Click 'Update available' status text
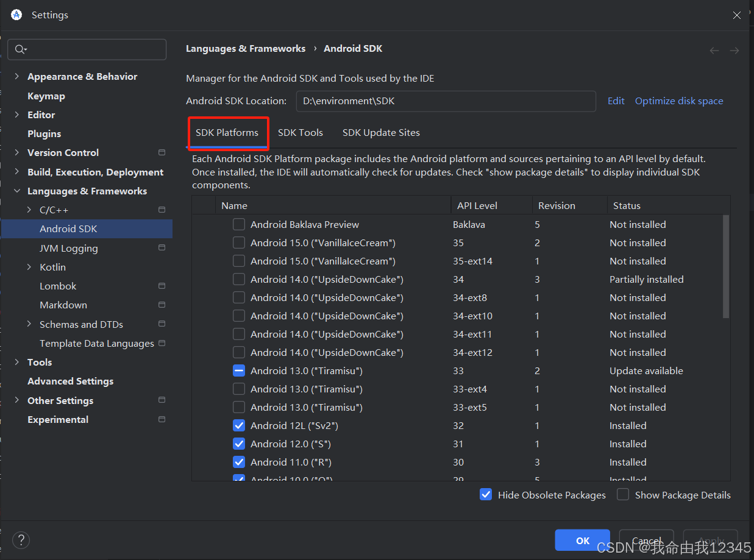The width and height of the screenshot is (754, 560). pos(646,370)
